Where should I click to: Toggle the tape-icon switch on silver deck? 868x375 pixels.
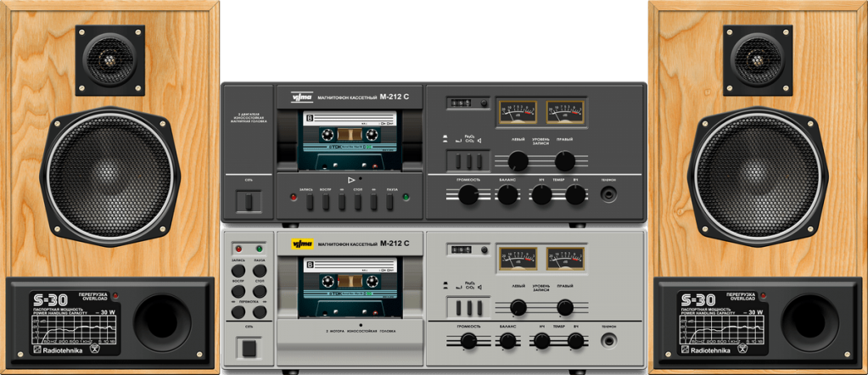pyautogui.click(x=458, y=308)
